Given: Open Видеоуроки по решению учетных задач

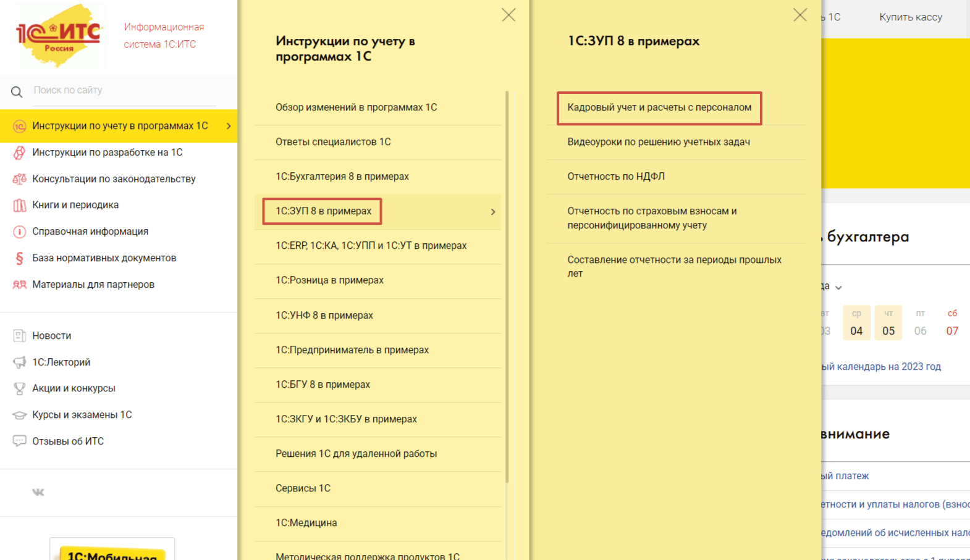Looking at the screenshot, I should (659, 142).
